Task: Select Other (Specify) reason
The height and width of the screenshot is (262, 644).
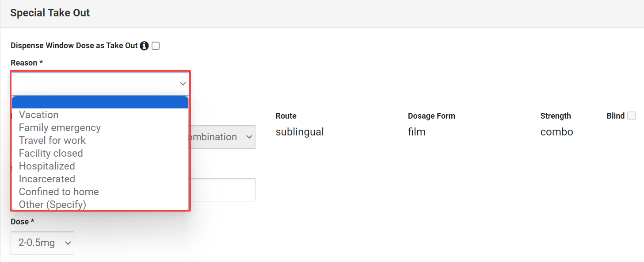Action: pos(52,204)
